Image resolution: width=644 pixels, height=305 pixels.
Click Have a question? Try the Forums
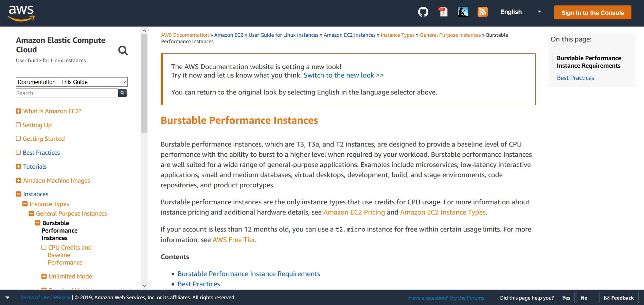447,298
